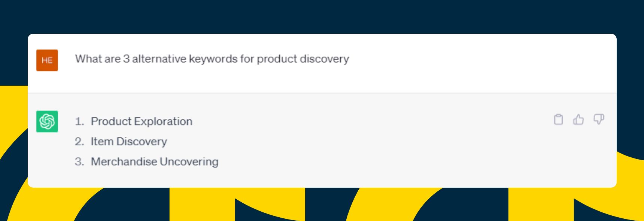Image resolution: width=644 pixels, height=221 pixels.
Task: Click the number 1 list marker
Action: coord(79,121)
